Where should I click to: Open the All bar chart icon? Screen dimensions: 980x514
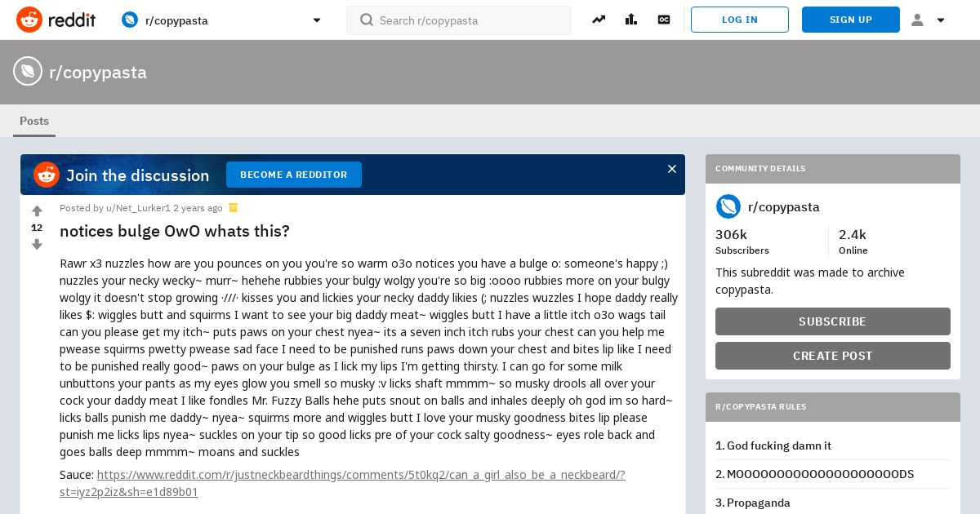[631, 20]
